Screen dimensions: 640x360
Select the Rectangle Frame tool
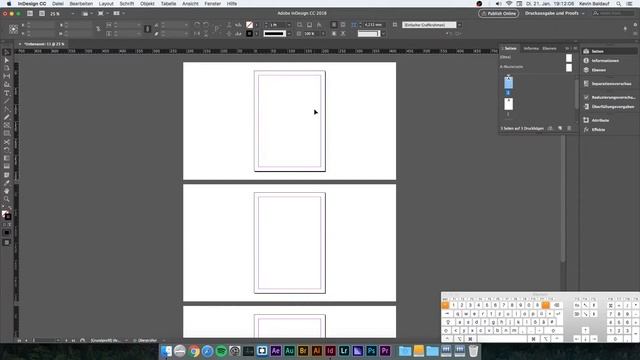pos(7,126)
